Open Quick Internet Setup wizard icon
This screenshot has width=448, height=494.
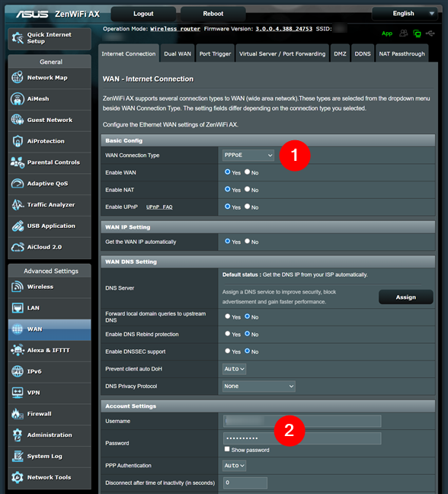pyautogui.click(x=18, y=38)
